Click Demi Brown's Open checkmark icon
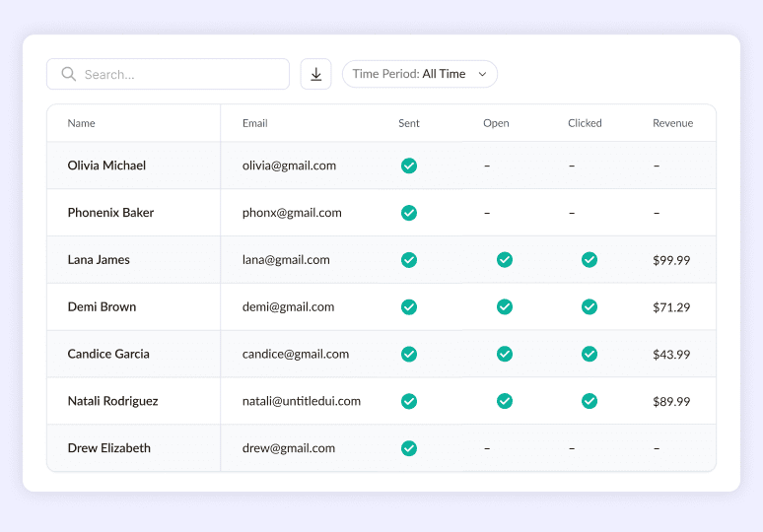 coord(505,307)
